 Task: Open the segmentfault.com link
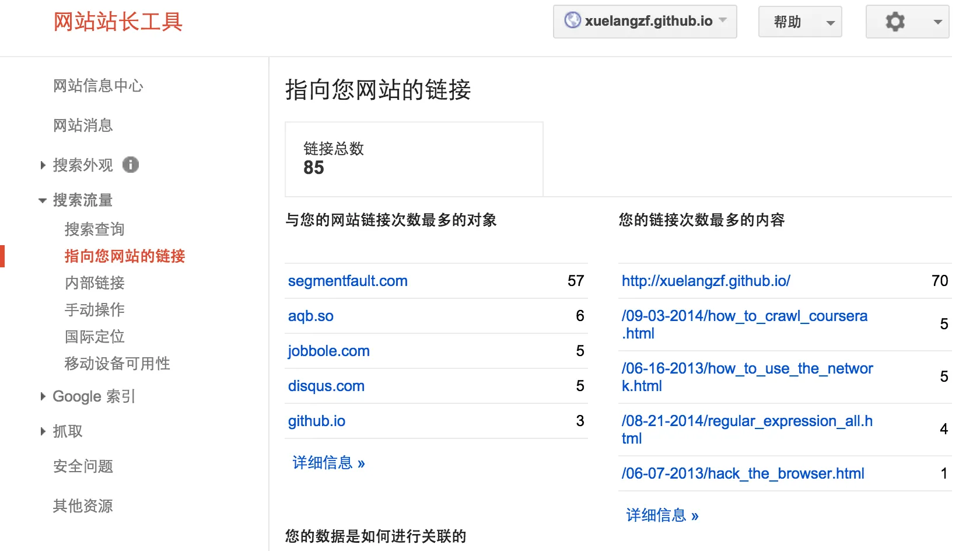pyautogui.click(x=348, y=281)
